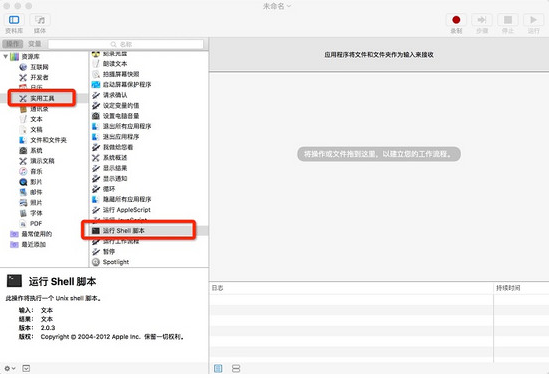Viewport: 549px width, 378px height.
Task: Open the gear settings dropdown
Action: point(9,368)
